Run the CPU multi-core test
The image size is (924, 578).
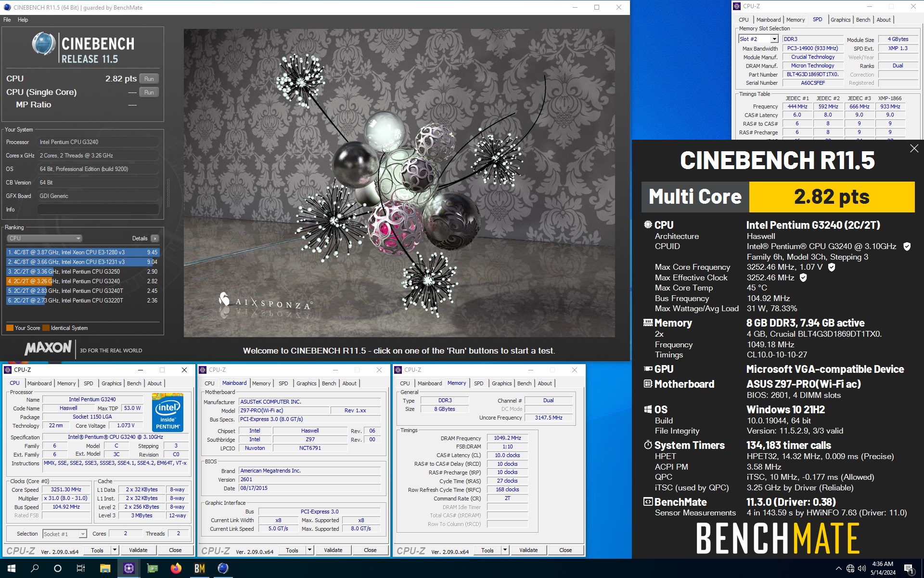[149, 79]
